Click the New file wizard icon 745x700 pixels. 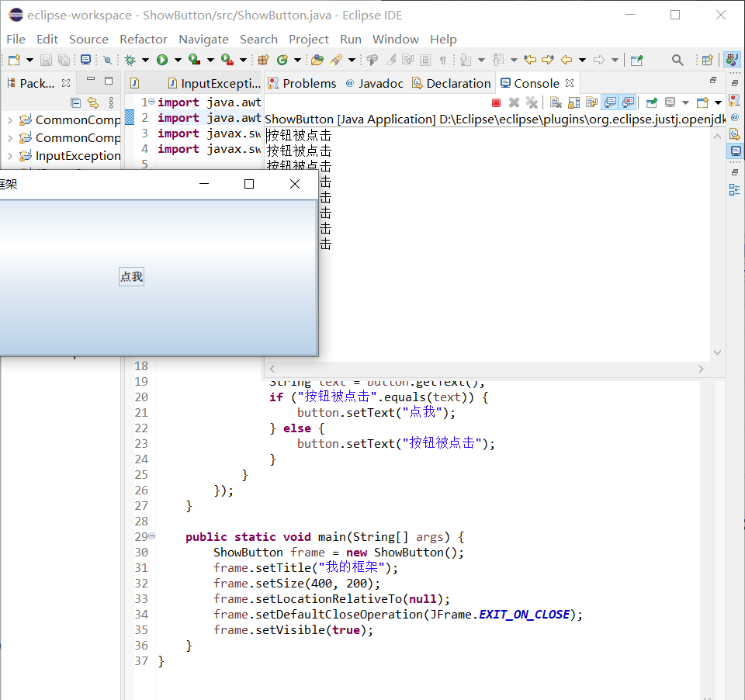tap(14, 60)
